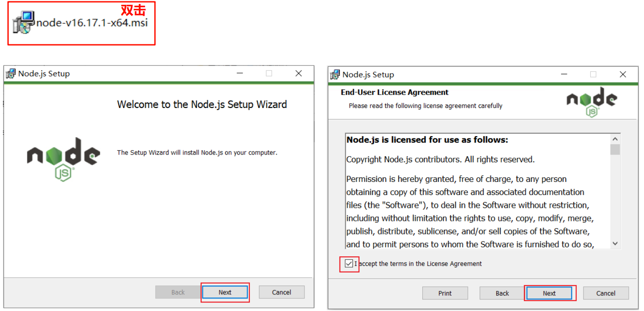
Task: Click 'Node.js is licensed for use as follows' line
Action: 427,140
